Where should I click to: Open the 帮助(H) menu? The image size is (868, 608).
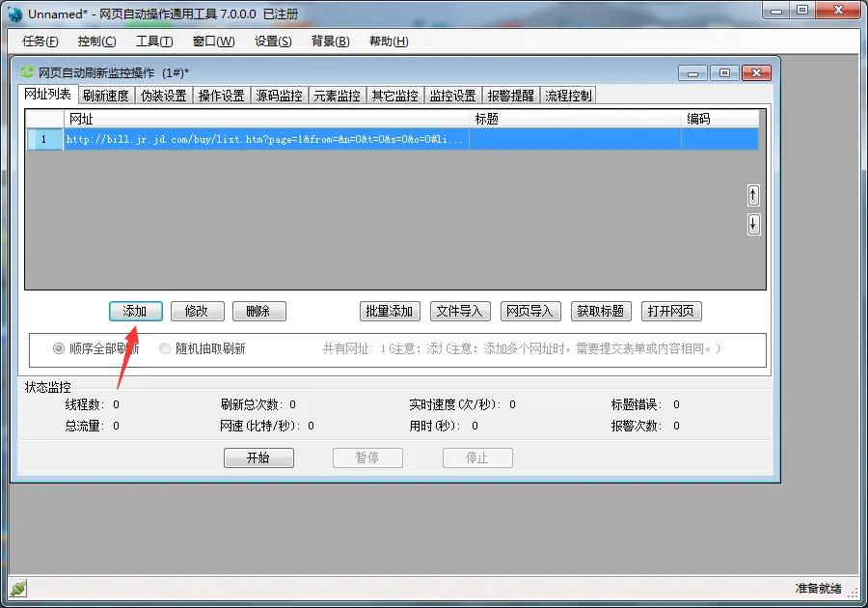point(389,41)
